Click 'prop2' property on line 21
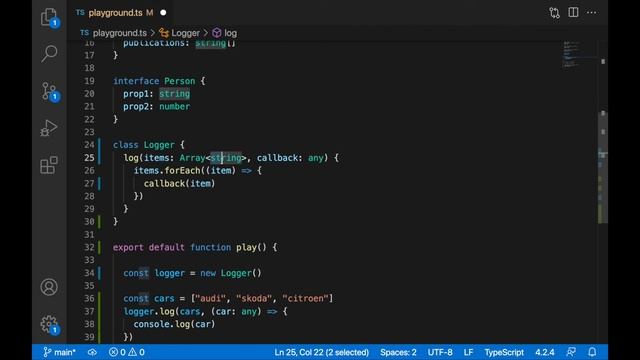640x360 pixels. coord(136,107)
